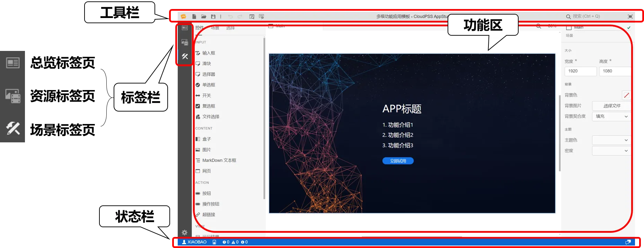Click the XIAOBAO user in status bar
Image resolution: width=644 pixels, height=248 pixels.
(x=194, y=242)
